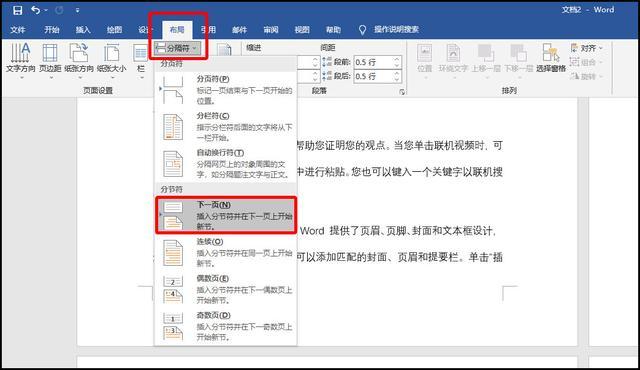Switch to the 开始 tab
The width and height of the screenshot is (640, 370).
point(51,29)
